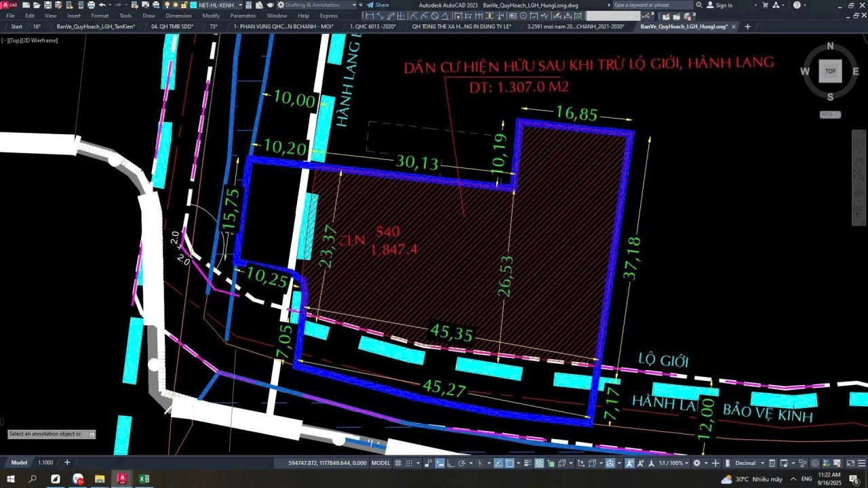
Task: Toggle lineweight display in status bar
Action: [528, 463]
